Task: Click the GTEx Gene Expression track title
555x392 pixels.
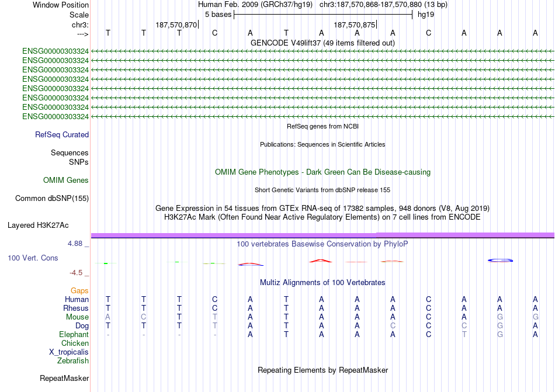Action: click(322, 209)
